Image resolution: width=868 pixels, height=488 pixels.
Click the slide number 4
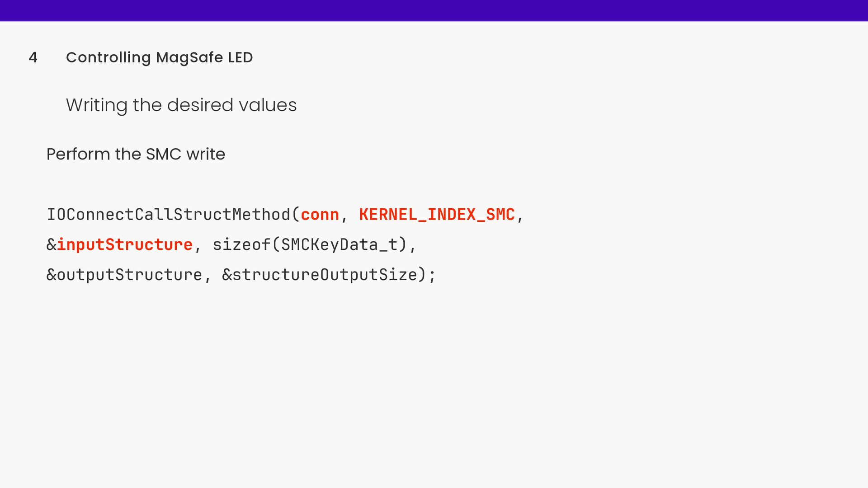point(33,57)
